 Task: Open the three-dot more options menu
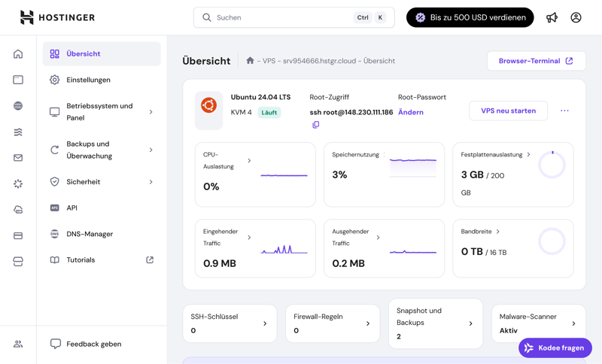[564, 111]
